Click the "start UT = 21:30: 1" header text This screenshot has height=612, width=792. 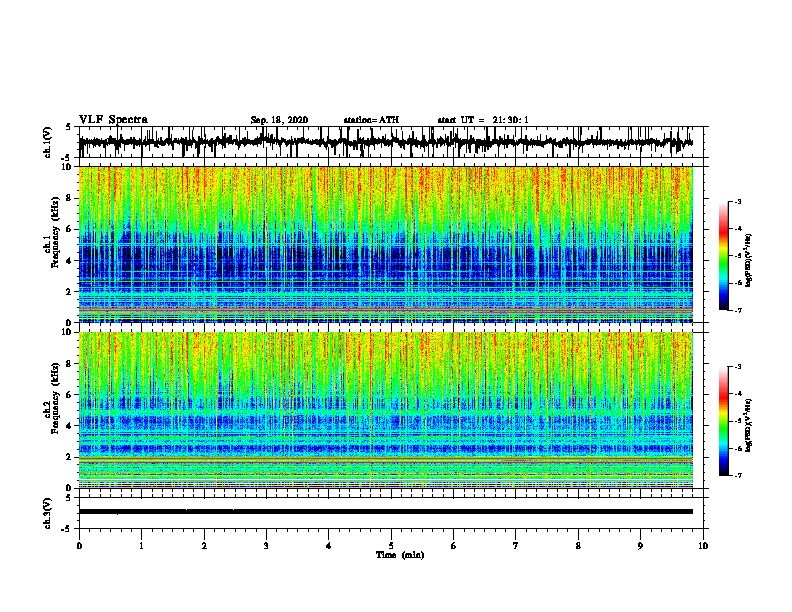(483, 120)
